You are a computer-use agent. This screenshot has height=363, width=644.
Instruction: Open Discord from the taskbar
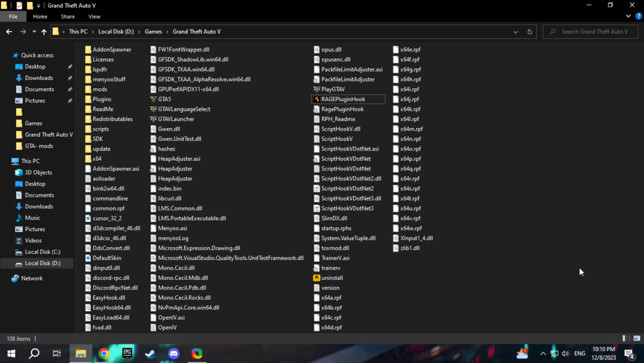[174, 353]
